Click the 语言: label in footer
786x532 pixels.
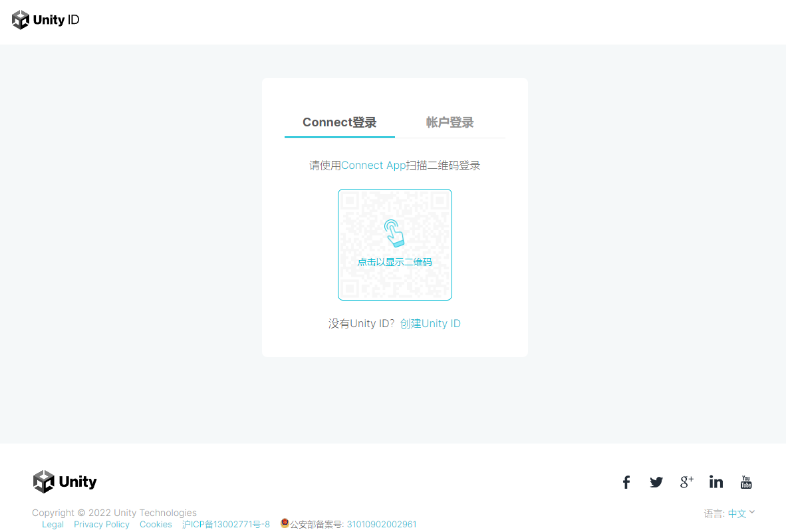point(714,513)
